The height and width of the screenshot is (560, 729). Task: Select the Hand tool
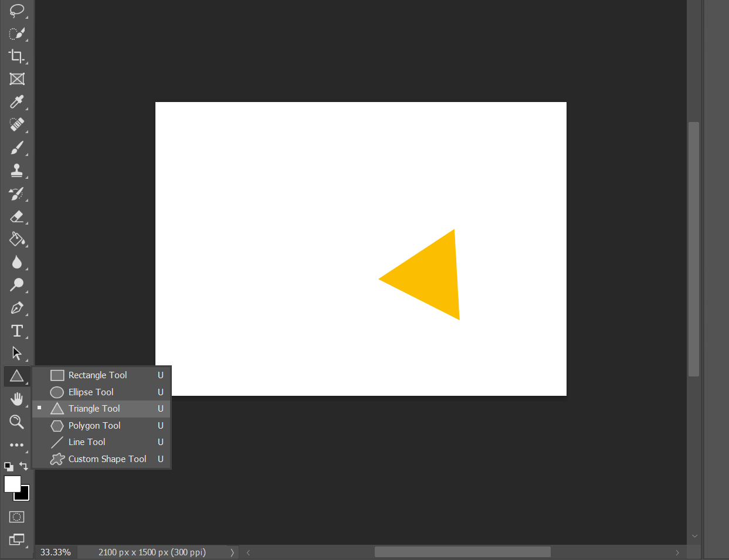[17, 399]
